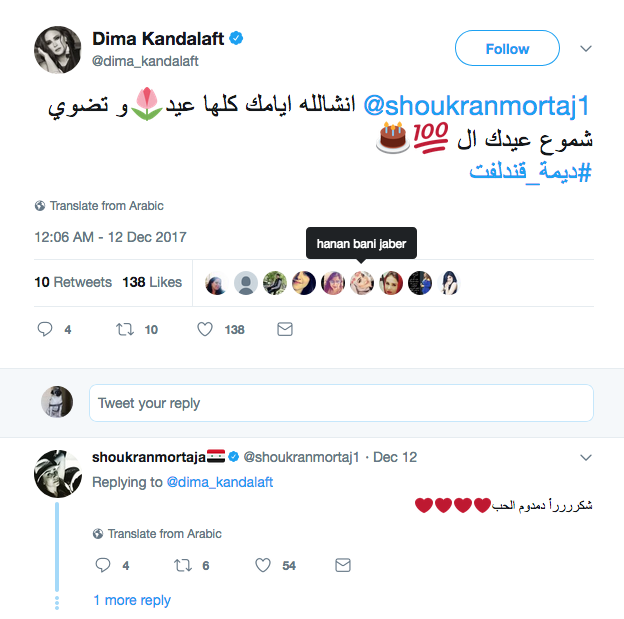Open shoukranmortaja's profile avatar
This screenshot has width=624, height=619.
point(58,473)
